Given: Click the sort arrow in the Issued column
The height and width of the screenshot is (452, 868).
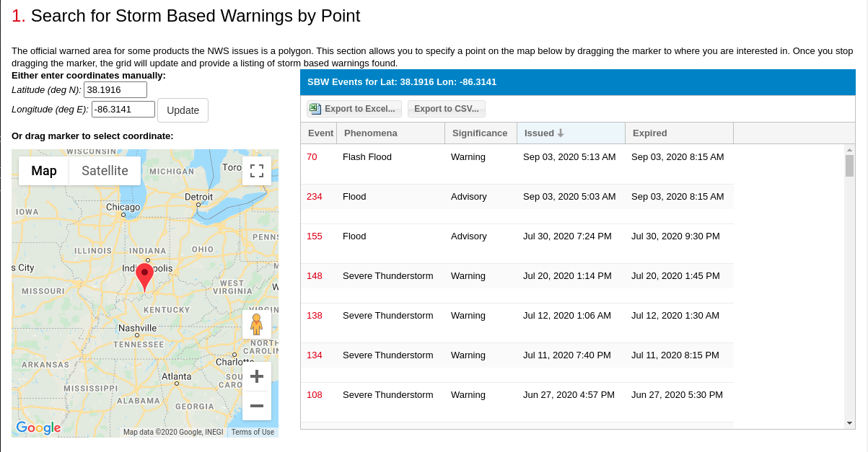Looking at the screenshot, I should tap(561, 133).
